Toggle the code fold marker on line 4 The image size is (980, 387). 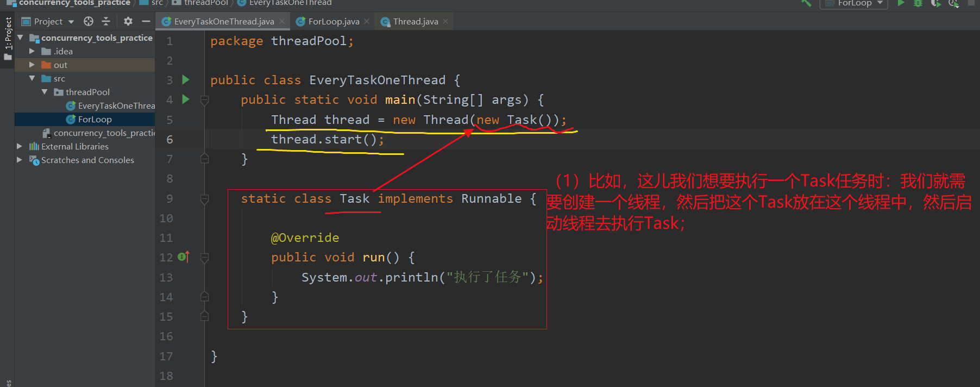point(204,100)
